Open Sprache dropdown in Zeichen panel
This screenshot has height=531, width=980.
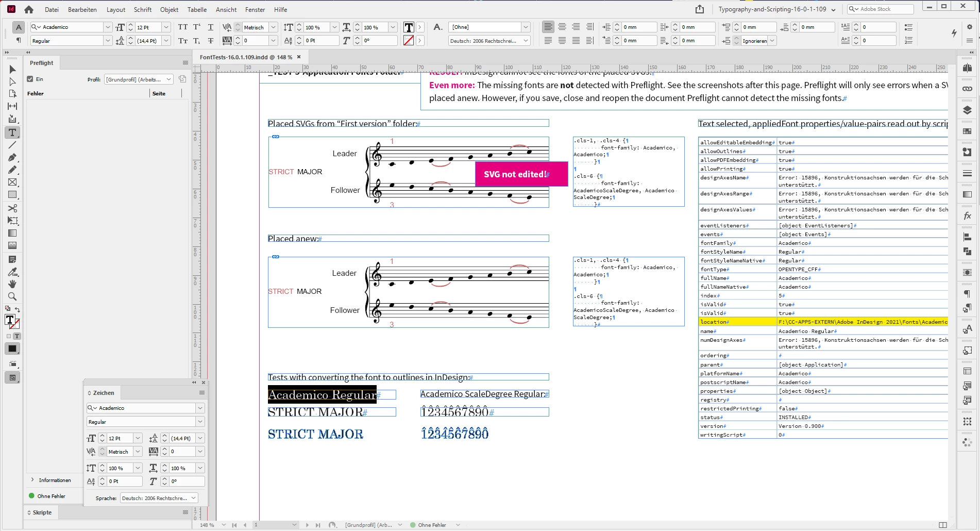pyautogui.click(x=159, y=498)
